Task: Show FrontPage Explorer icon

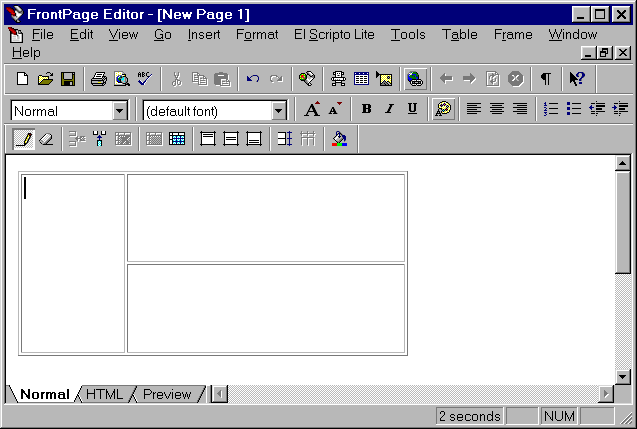Action: coord(307,78)
